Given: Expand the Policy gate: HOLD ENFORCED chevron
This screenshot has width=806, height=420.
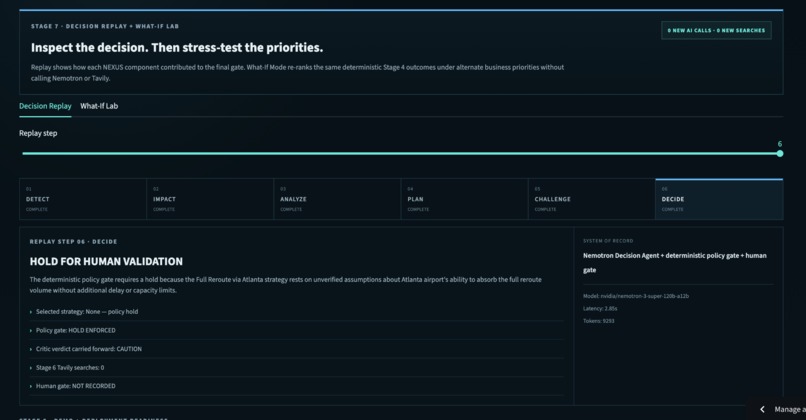Looking at the screenshot, I should [x=31, y=331].
